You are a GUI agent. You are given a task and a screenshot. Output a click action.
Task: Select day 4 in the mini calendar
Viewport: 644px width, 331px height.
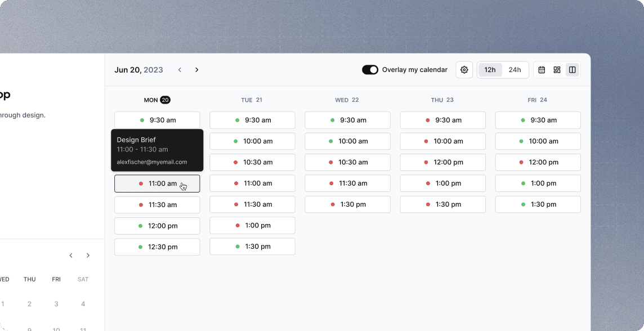tap(83, 304)
